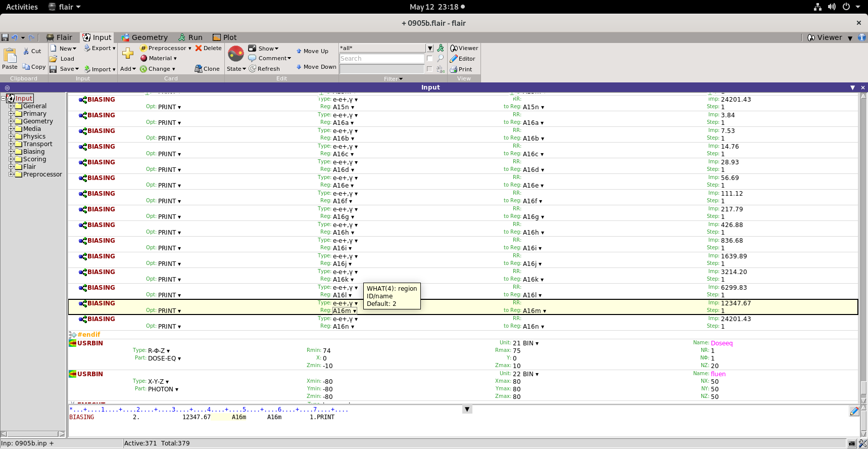Move the card down
The image size is (868, 449).
coord(316,67)
